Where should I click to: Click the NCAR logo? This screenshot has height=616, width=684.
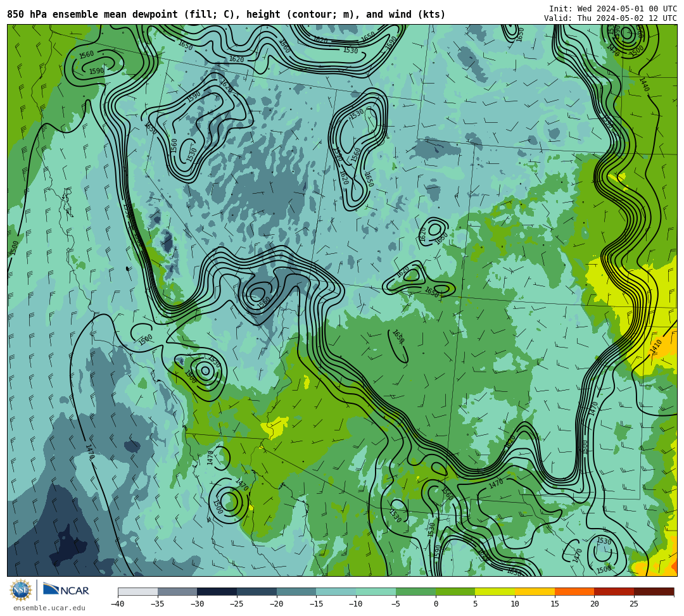pos(66,590)
